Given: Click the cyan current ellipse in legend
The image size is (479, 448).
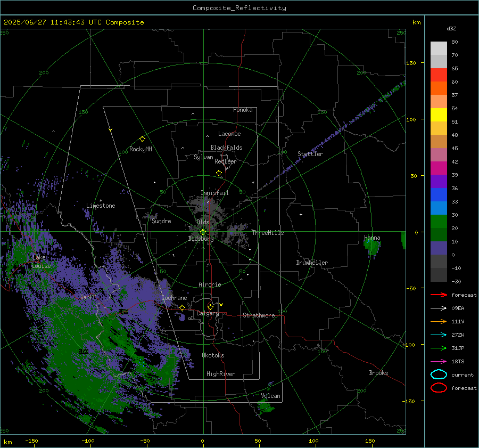Looking at the screenshot, I should (439, 374).
